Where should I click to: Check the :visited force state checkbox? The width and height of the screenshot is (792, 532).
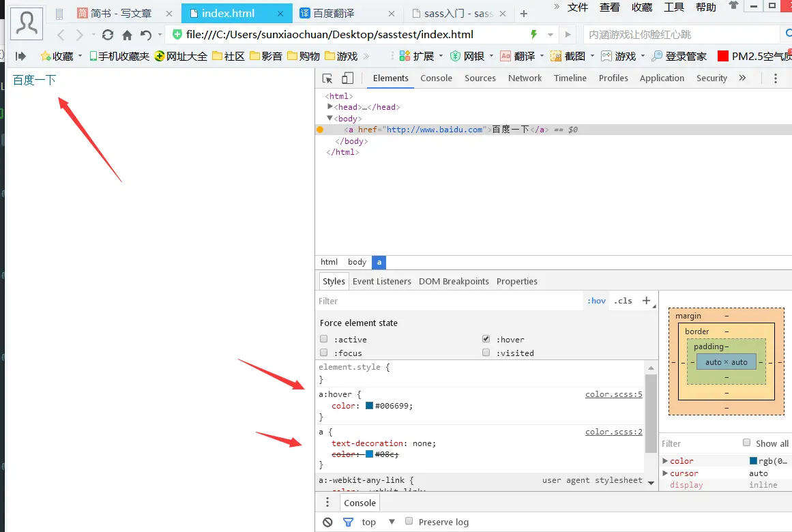click(486, 352)
